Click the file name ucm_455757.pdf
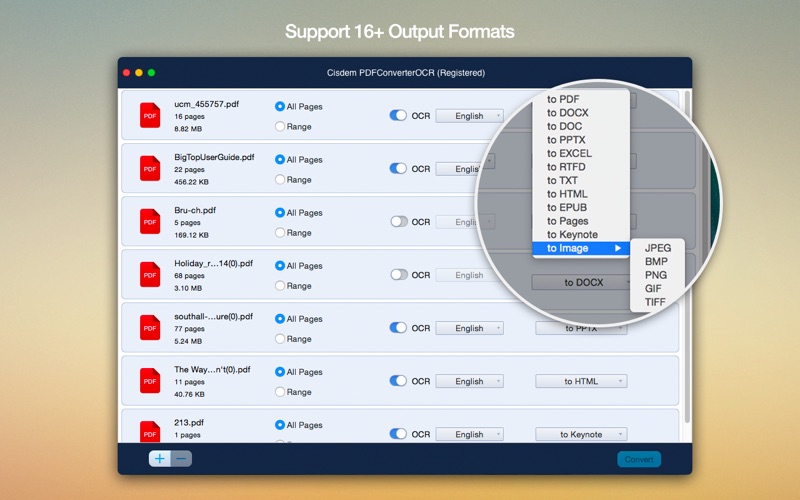Image resolution: width=800 pixels, height=500 pixels. (x=207, y=104)
